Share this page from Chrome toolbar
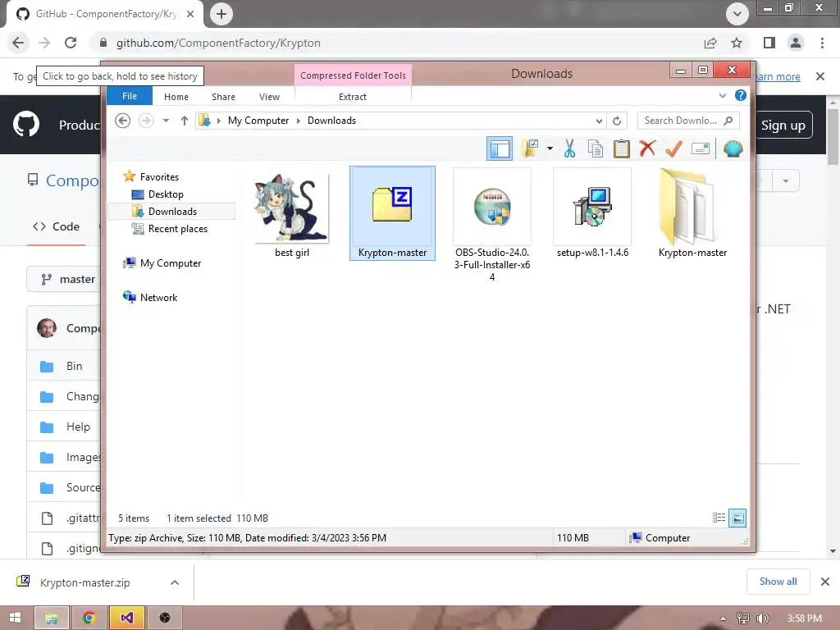840x630 pixels. click(x=710, y=43)
